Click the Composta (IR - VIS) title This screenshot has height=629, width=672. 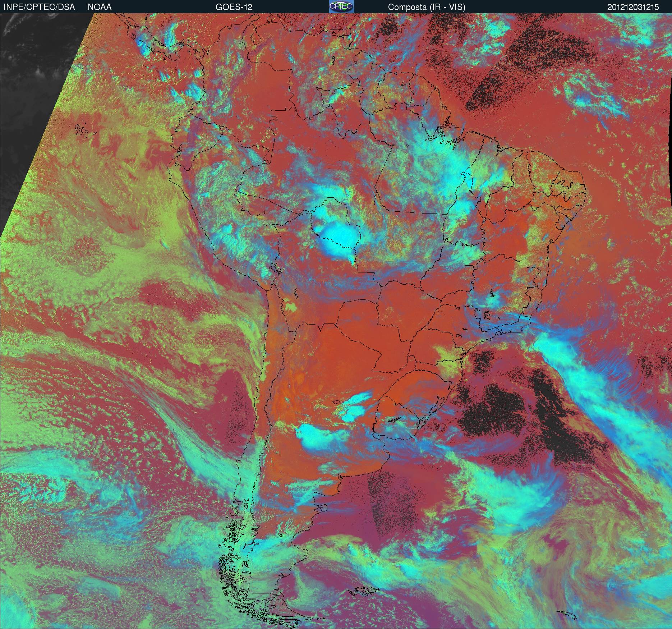(x=427, y=7)
